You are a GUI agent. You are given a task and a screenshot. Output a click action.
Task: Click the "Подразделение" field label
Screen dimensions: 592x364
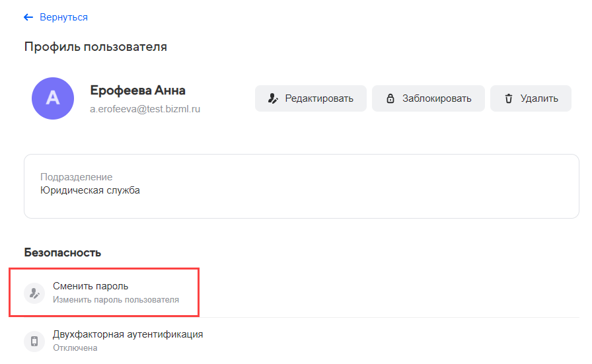point(76,177)
